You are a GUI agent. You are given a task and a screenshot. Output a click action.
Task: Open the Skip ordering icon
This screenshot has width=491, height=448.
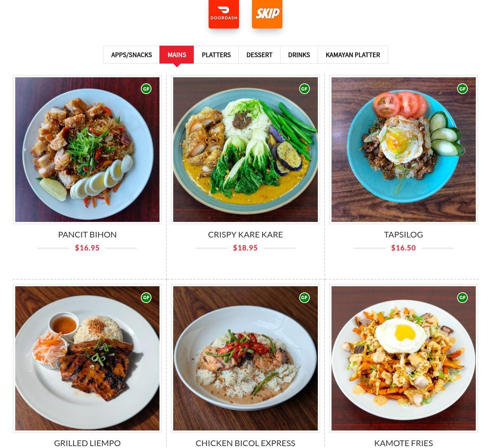point(267,14)
